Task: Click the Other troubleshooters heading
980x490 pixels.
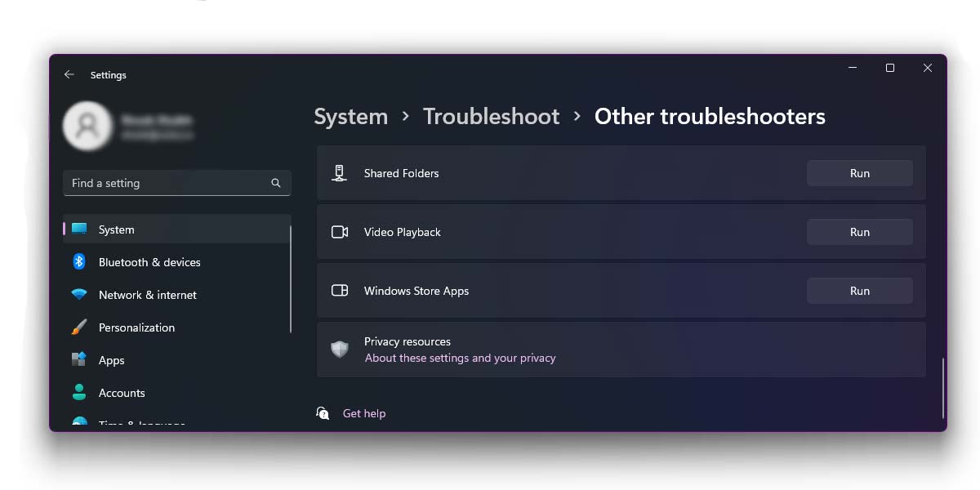Action: tap(710, 117)
